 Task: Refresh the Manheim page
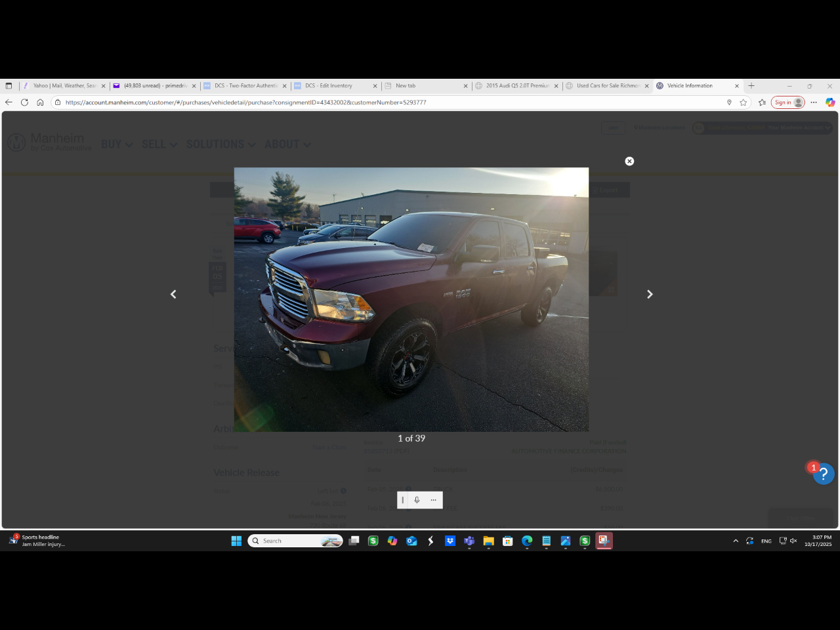tap(24, 102)
